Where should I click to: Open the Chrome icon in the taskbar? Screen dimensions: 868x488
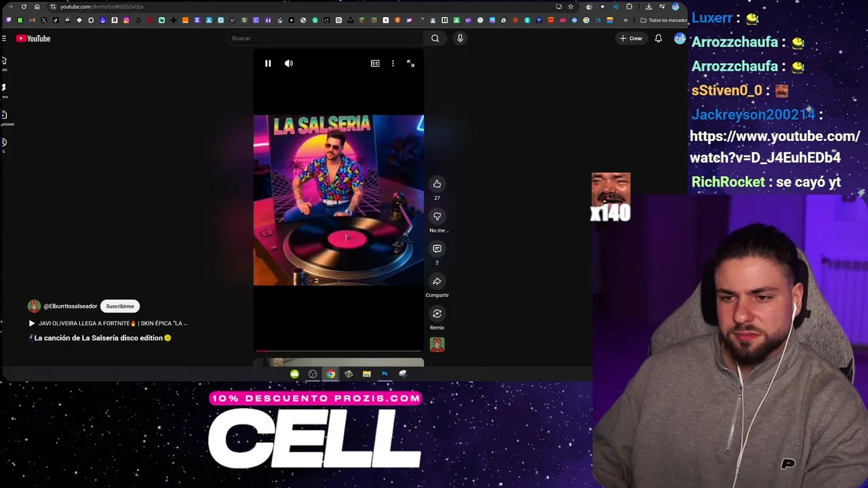point(330,374)
